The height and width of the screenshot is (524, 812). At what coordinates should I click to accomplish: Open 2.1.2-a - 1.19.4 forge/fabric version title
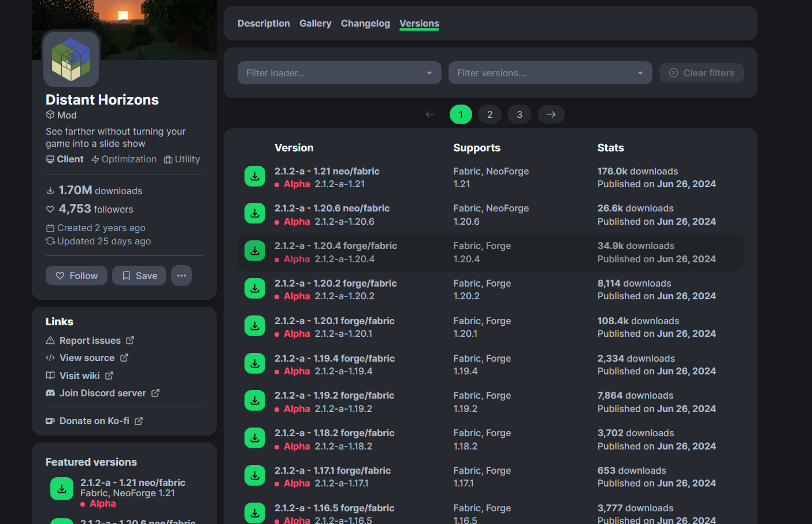pyautogui.click(x=335, y=358)
